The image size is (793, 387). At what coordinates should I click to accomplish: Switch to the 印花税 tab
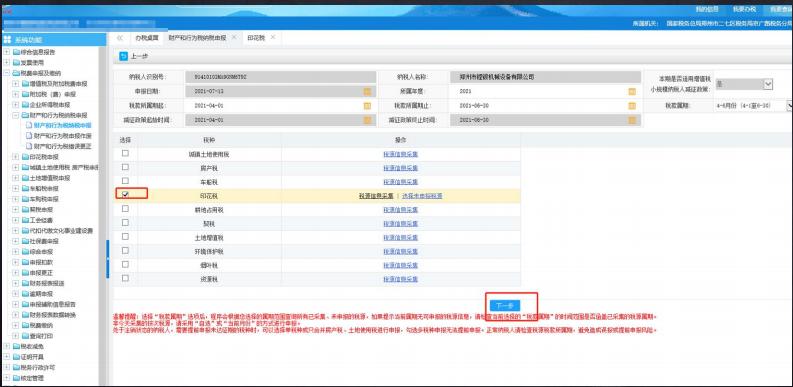click(x=256, y=38)
